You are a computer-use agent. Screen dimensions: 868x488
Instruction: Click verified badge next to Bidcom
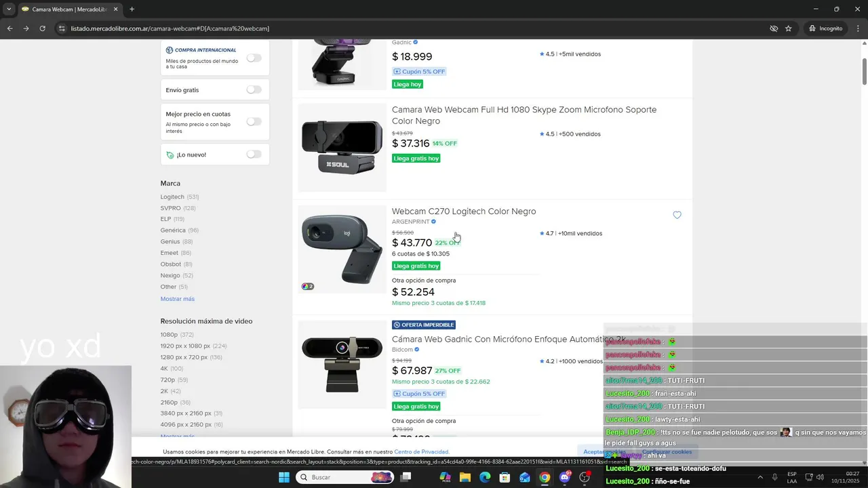417,350
